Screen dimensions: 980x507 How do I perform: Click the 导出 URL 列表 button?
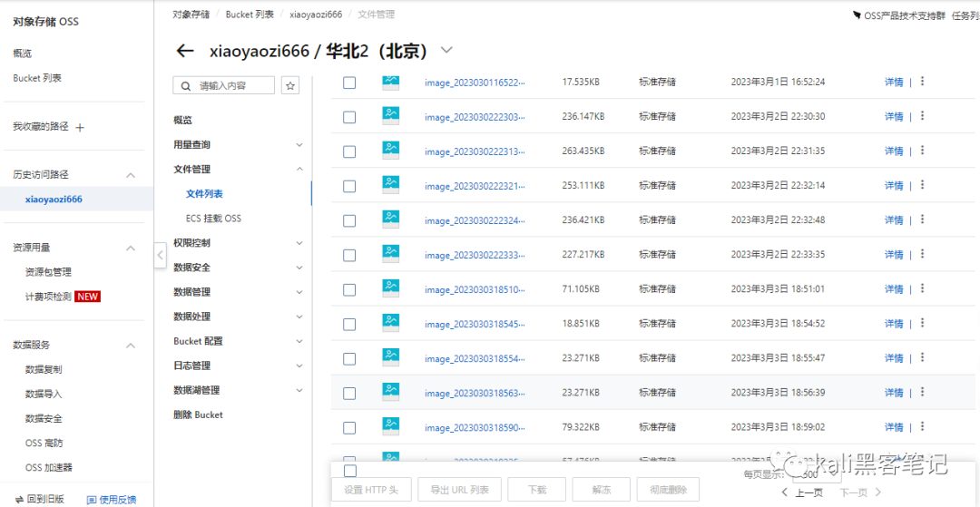[x=459, y=490]
